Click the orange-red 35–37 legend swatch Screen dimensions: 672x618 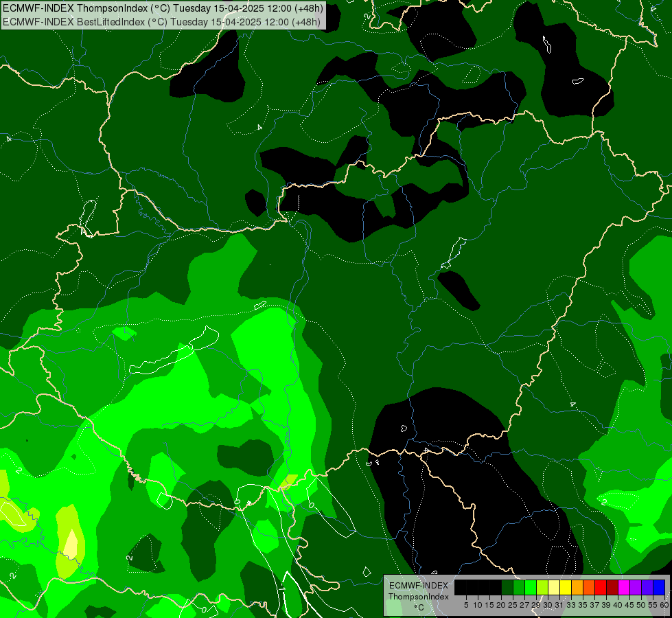[589, 587]
